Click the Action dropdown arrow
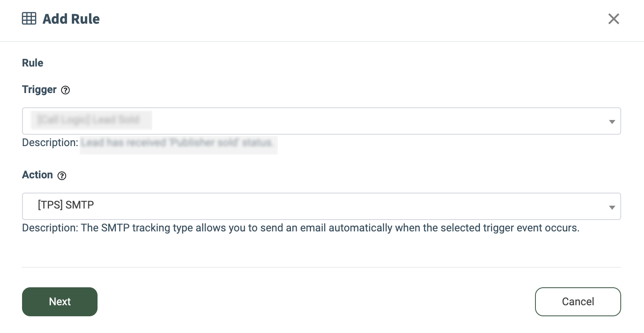The image size is (644, 333). 612,207
